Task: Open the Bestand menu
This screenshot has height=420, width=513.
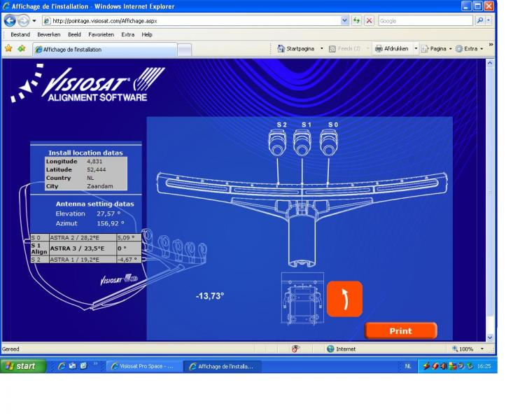Action: (x=20, y=34)
